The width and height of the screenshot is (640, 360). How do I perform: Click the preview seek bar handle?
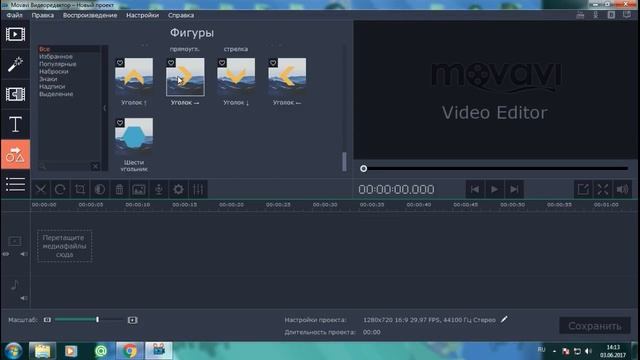point(363,169)
